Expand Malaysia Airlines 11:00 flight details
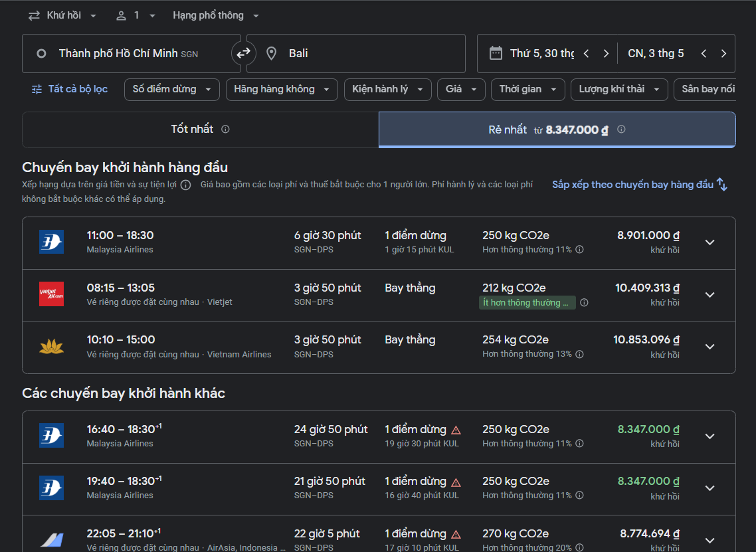 (709, 242)
